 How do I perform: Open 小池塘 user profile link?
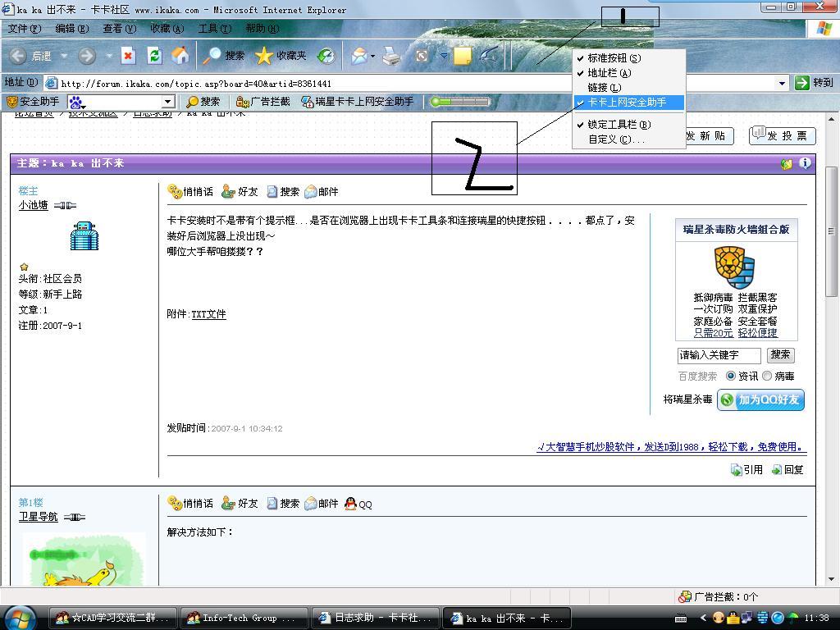(x=33, y=205)
